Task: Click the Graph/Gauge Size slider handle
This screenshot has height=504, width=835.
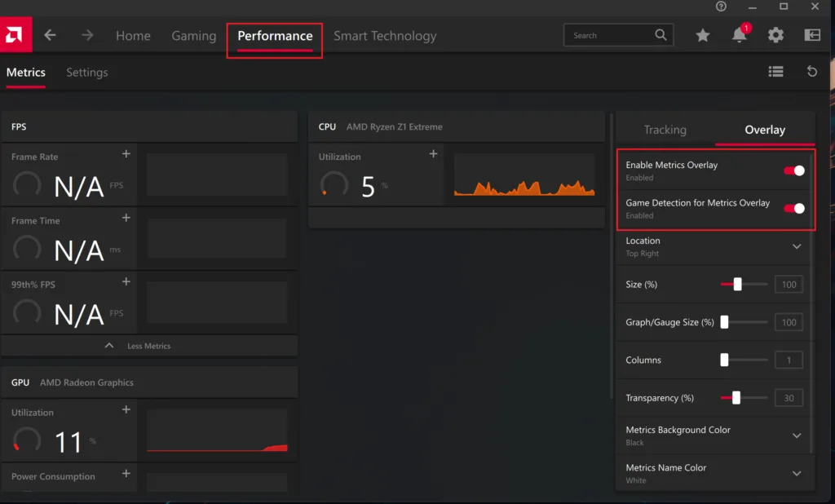Action: click(724, 322)
